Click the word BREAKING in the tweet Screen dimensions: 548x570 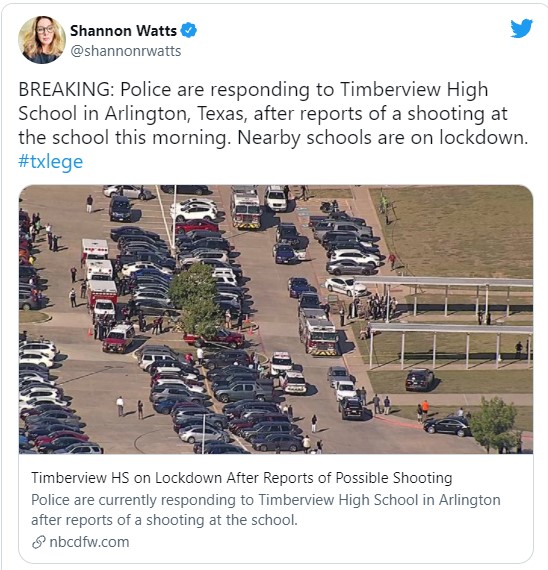tap(66, 89)
